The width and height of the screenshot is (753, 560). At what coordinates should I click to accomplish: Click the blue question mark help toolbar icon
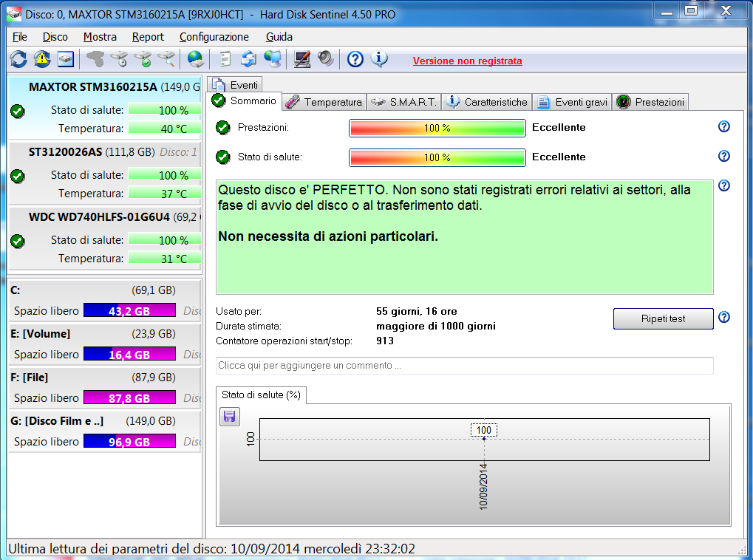[355, 59]
